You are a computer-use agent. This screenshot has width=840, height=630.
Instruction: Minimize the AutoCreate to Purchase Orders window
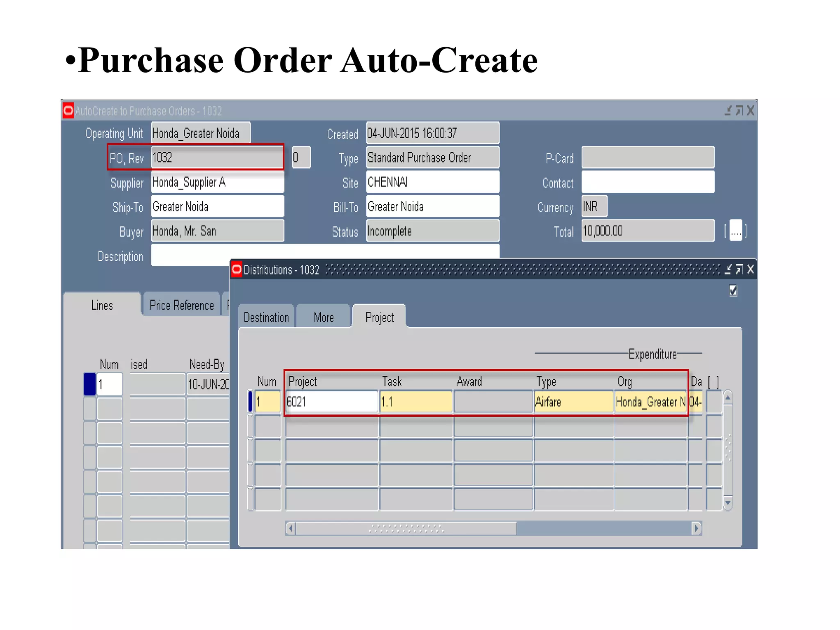point(728,110)
